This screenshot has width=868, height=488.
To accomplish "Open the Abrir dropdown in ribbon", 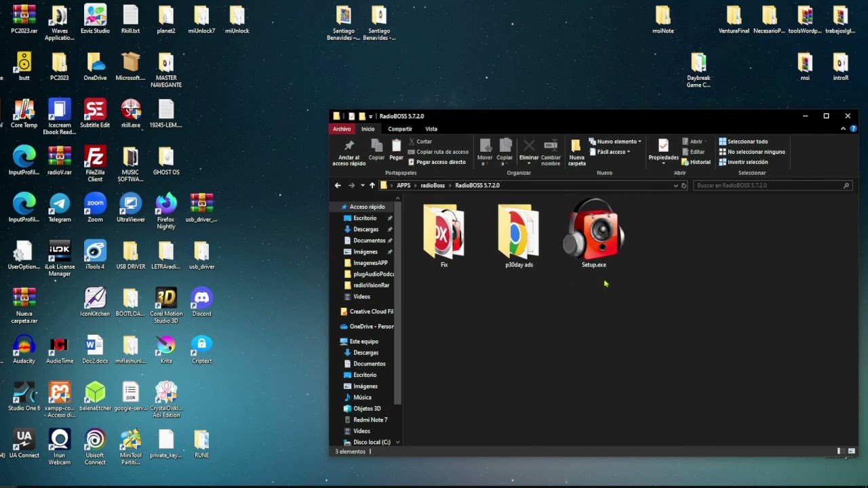I will click(695, 142).
